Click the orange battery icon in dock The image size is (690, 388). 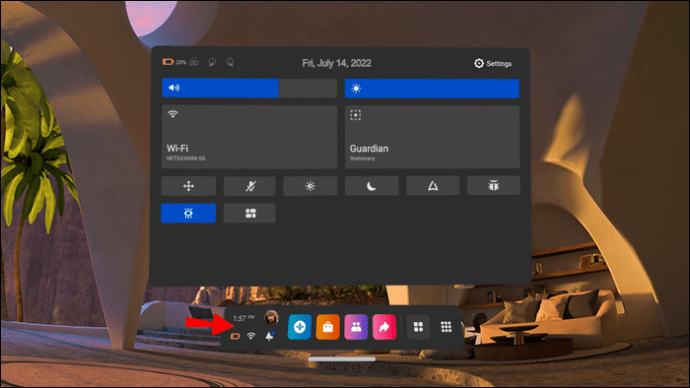click(235, 337)
